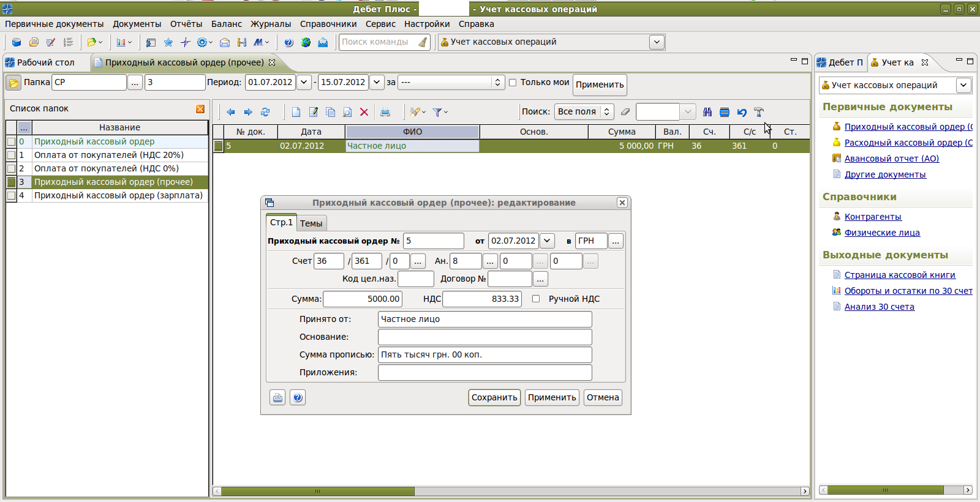
Task: Expand the right panel Учет кассовых операций dropdown
Action: click(964, 85)
